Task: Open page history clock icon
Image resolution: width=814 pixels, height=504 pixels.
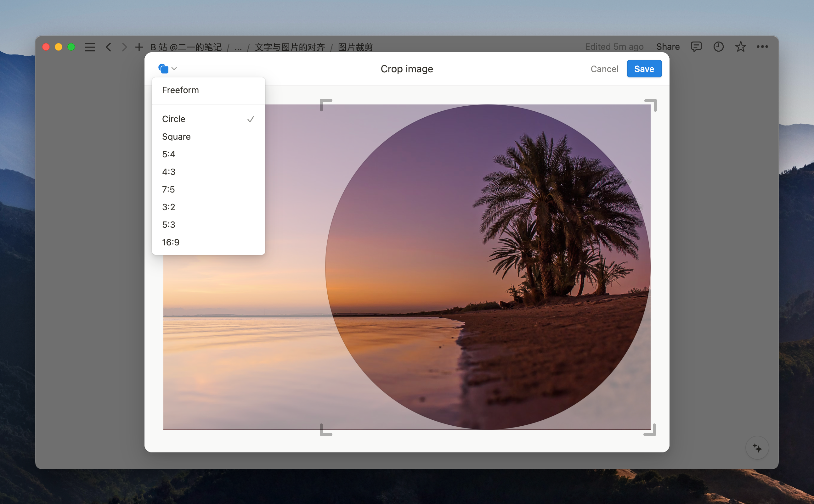Action: pos(718,47)
